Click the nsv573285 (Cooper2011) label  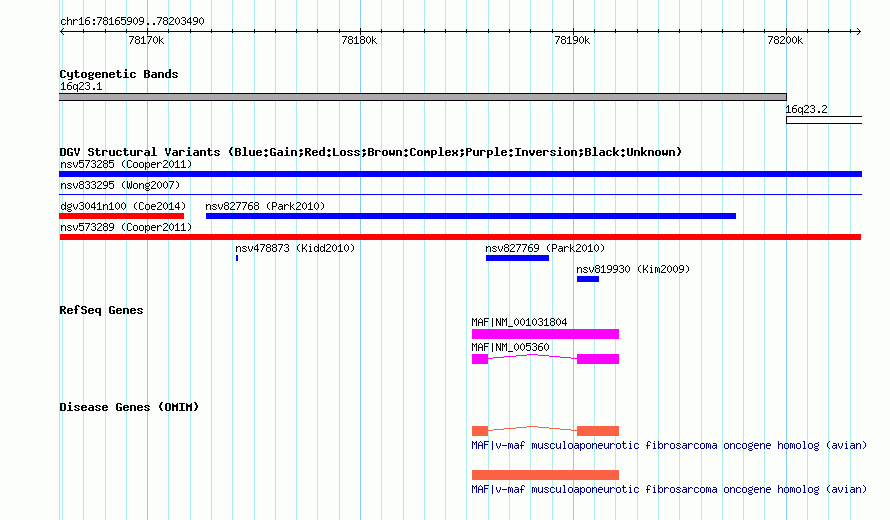click(x=126, y=164)
